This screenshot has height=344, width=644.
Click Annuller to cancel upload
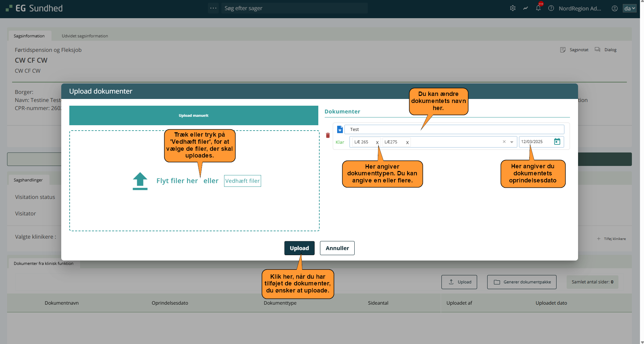(337, 248)
